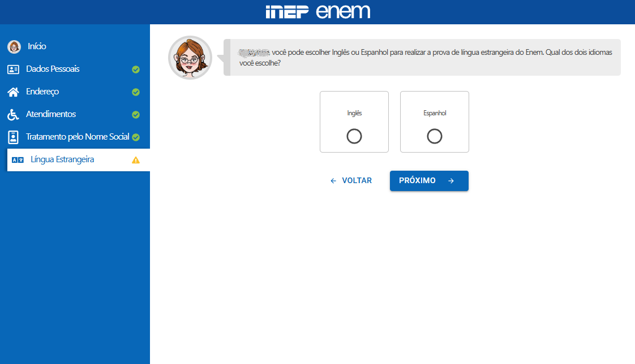Select the Espanhol radio button
Screen dimensions: 635x364
434,136
